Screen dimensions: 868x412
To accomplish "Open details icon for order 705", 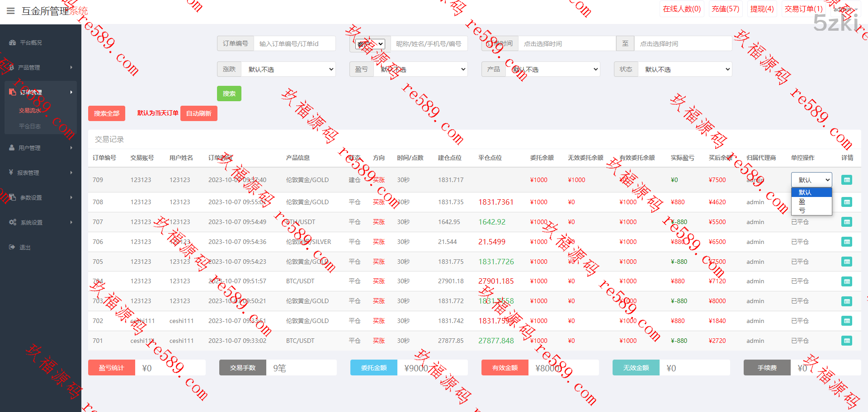I will pyautogui.click(x=847, y=262).
